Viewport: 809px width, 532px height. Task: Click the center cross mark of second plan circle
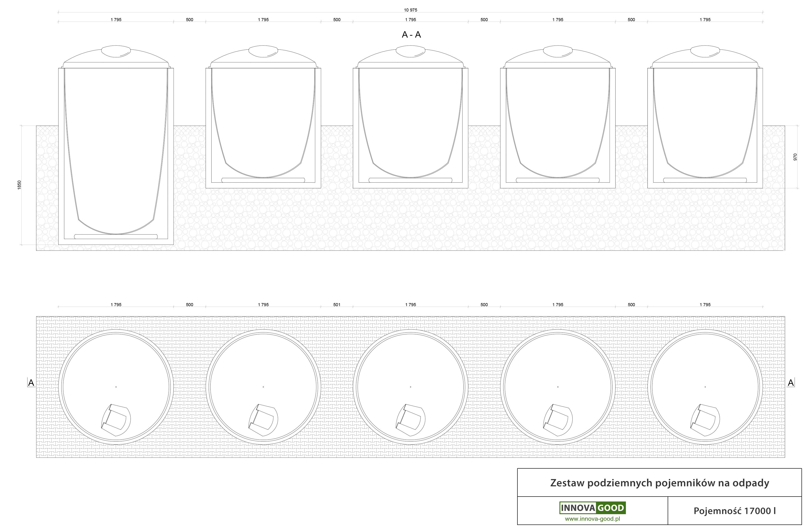point(263,387)
